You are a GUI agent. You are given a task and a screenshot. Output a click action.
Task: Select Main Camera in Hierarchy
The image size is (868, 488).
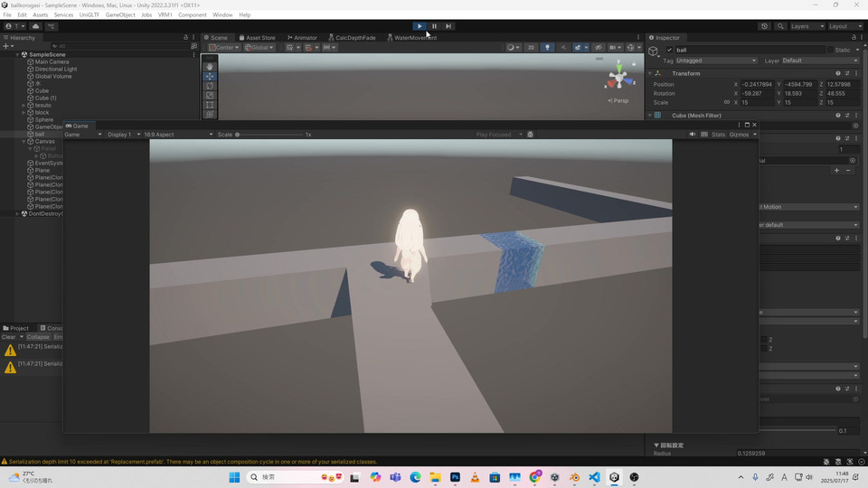pos(52,62)
